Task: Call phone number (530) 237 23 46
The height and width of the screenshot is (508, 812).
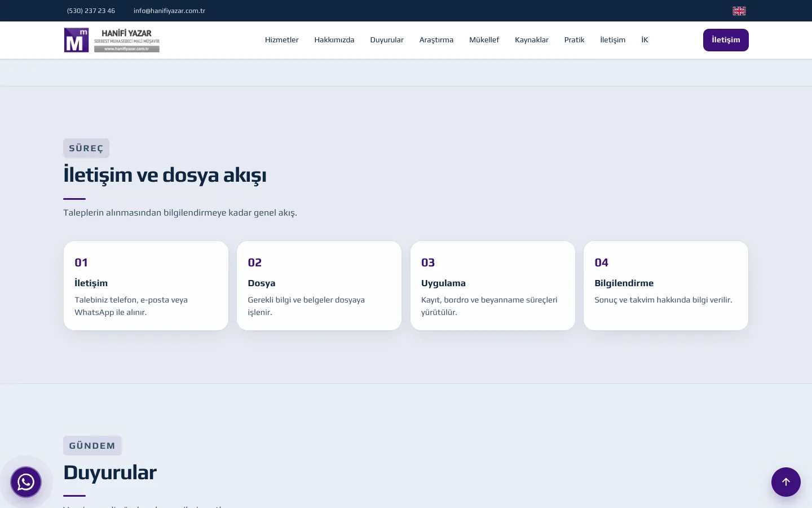Action: click(91, 11)
